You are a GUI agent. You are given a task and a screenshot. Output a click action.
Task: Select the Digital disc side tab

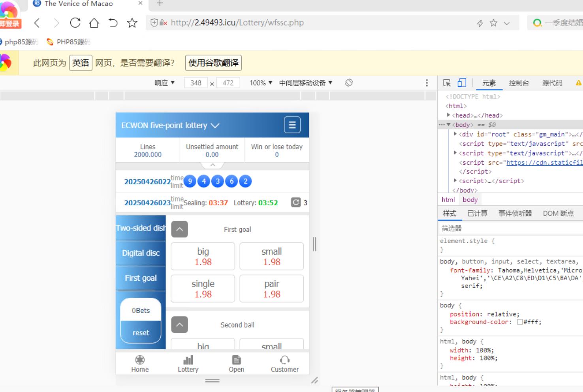[141, 253]
